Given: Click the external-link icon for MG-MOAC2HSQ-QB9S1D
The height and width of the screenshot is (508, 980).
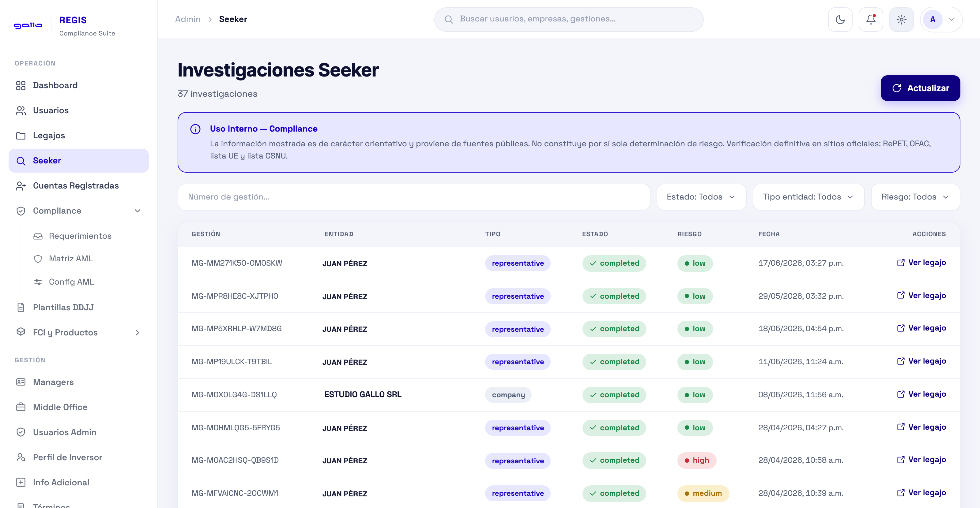Looking at the screenshot, I should [900, 459].
